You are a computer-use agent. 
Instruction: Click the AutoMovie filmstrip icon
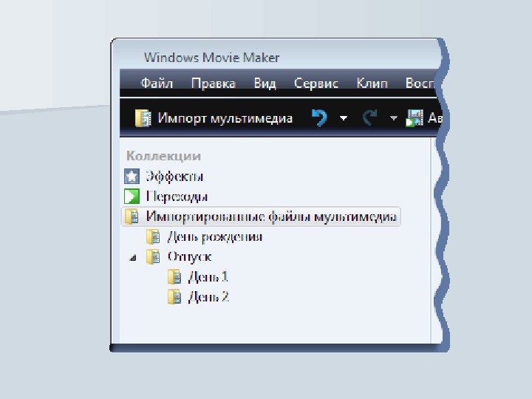coord(415,118)
